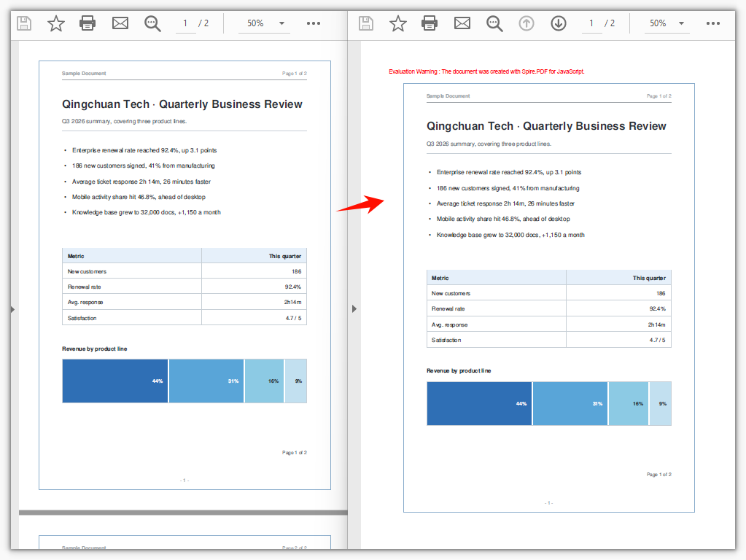Click the 44% bar segment in left viewer
The width and height of the screenshot is (746, 560).
point(115,381)
